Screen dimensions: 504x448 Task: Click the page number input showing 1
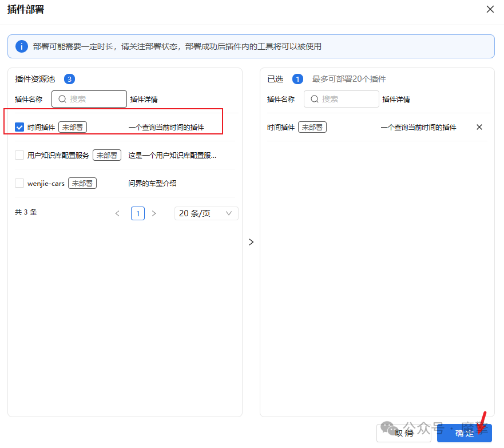[137, 213]
